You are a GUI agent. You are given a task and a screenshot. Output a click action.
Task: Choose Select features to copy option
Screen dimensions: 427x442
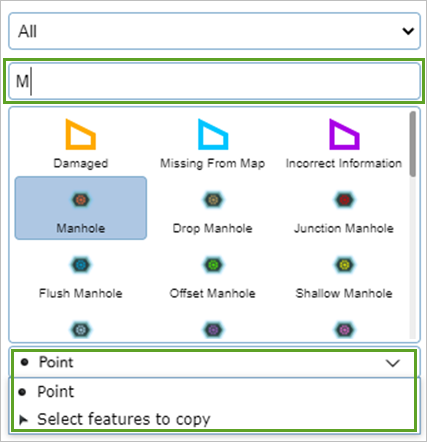point(214,419)
